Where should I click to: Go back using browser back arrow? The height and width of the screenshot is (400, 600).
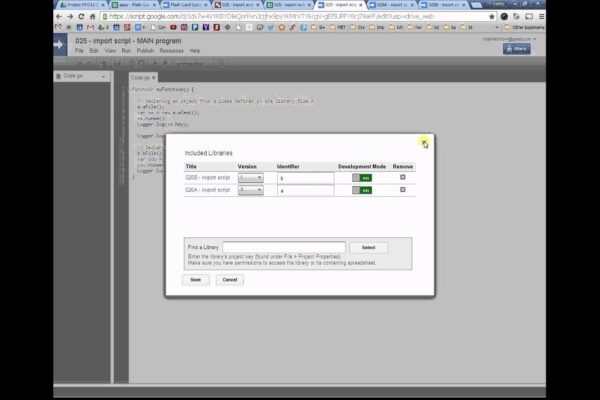point(59,16)
